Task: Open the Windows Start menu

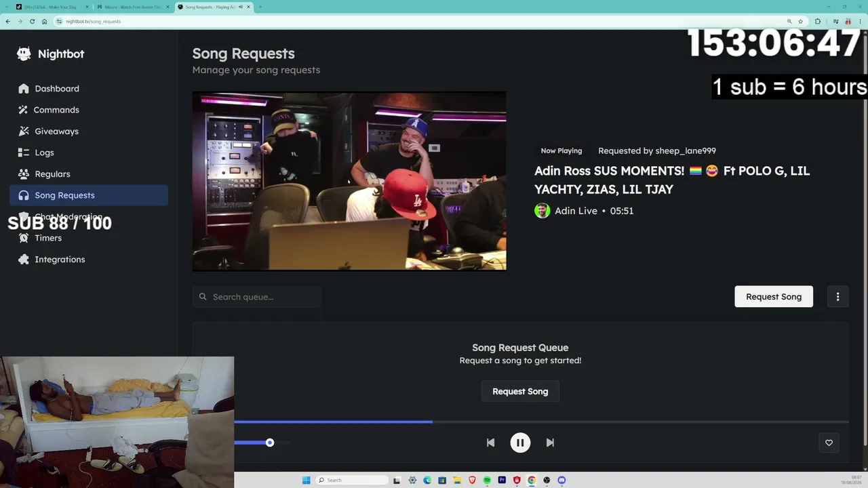Action: point(307,480)
